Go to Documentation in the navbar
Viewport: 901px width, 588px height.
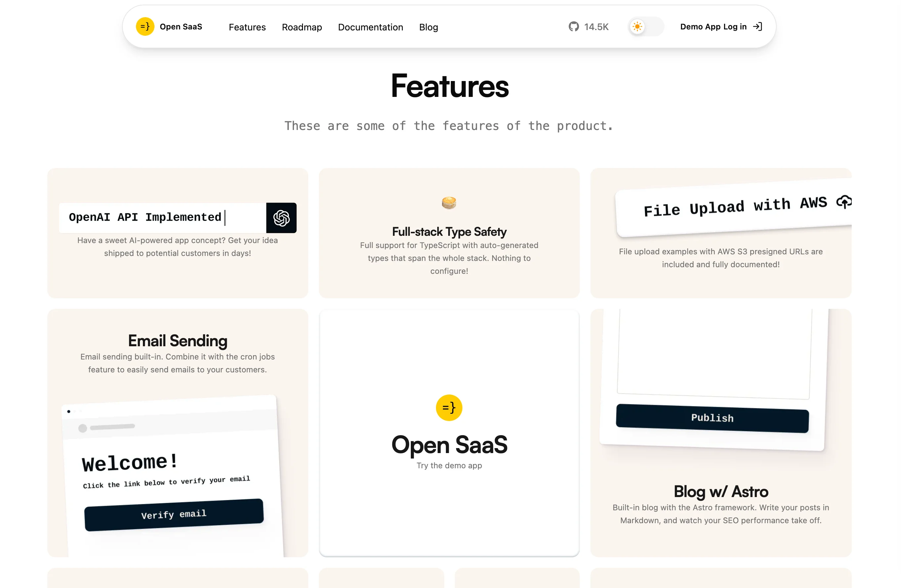point(370,27)
